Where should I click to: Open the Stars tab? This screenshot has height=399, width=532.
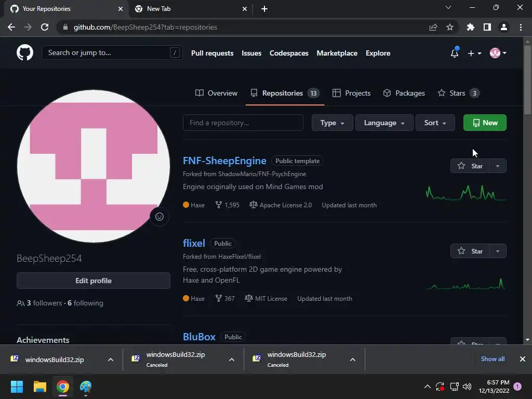coord(458,93)
